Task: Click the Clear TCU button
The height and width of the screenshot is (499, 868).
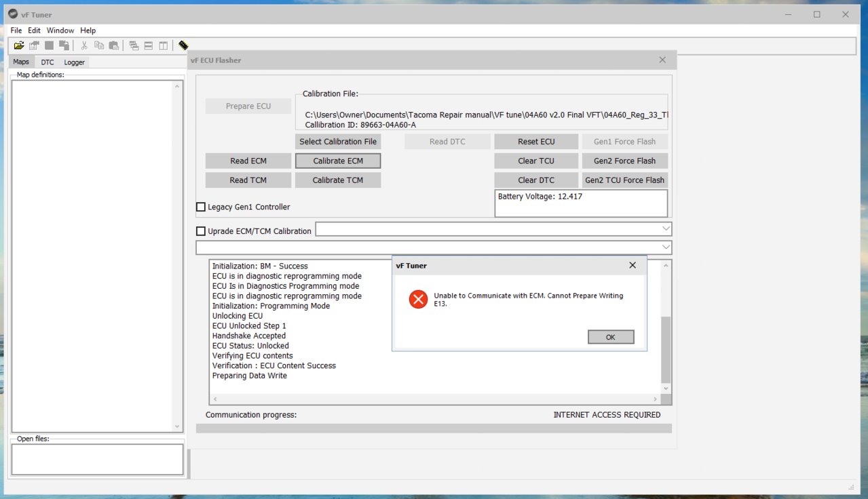Action: tap(536, 161)
